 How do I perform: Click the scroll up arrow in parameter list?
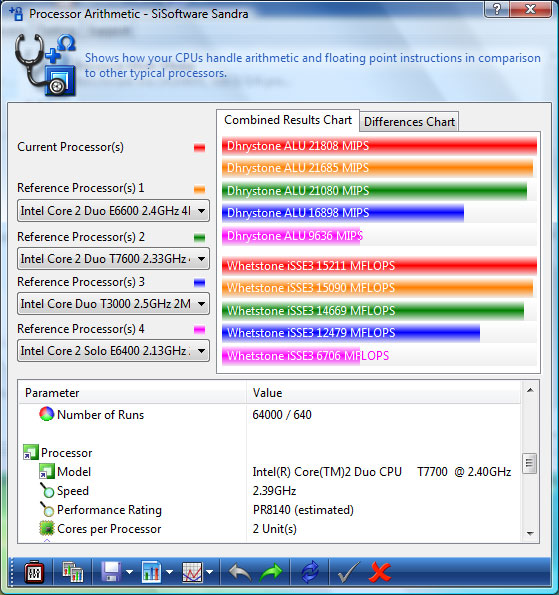530,390
